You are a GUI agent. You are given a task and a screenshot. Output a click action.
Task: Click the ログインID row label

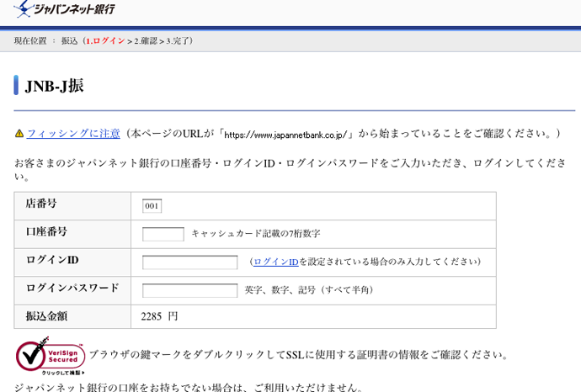[x=52, y=260]
